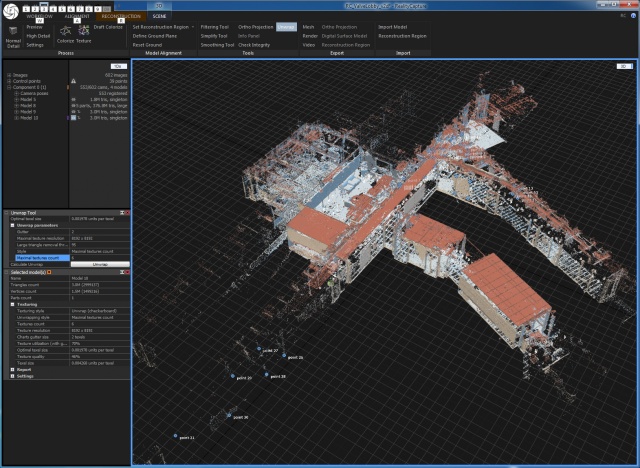Click the Model 10 status icon
The image size is (640, 468).
point(73,118)
